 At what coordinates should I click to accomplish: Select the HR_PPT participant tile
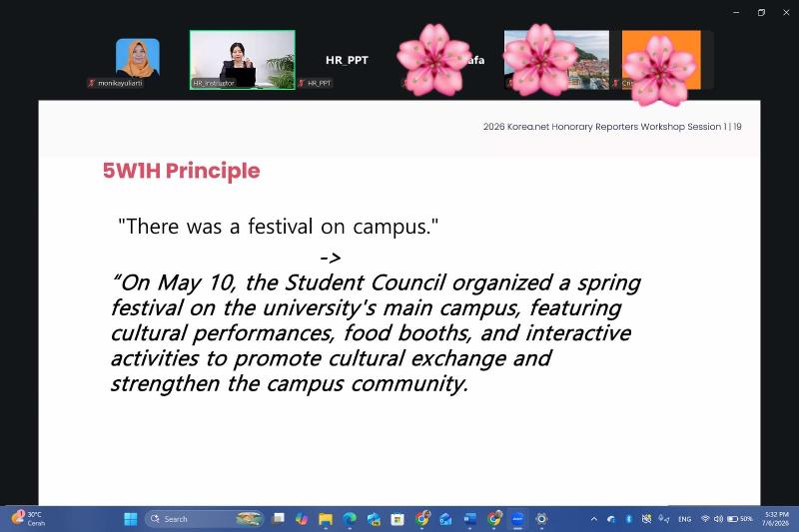(347, 60)
